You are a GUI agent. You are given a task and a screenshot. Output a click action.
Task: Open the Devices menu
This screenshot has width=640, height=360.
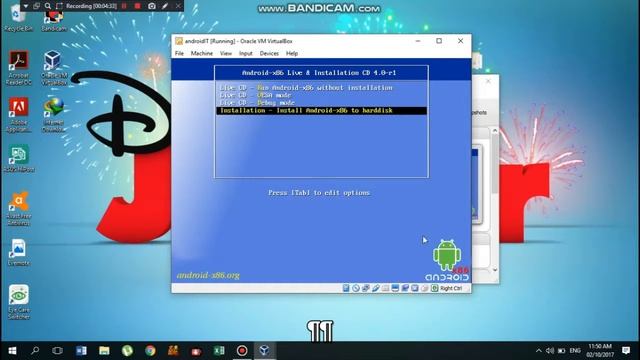[x=269, y=53]
